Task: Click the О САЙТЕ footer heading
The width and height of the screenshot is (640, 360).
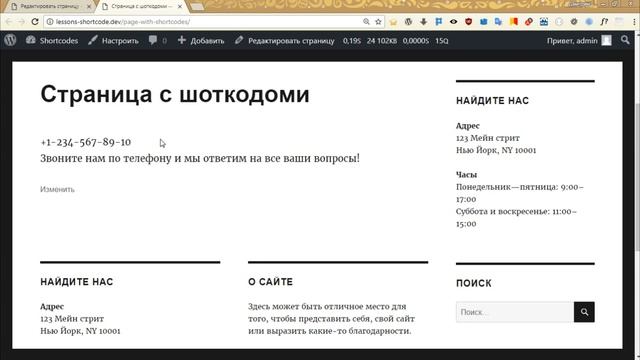Action: point(270,282)
